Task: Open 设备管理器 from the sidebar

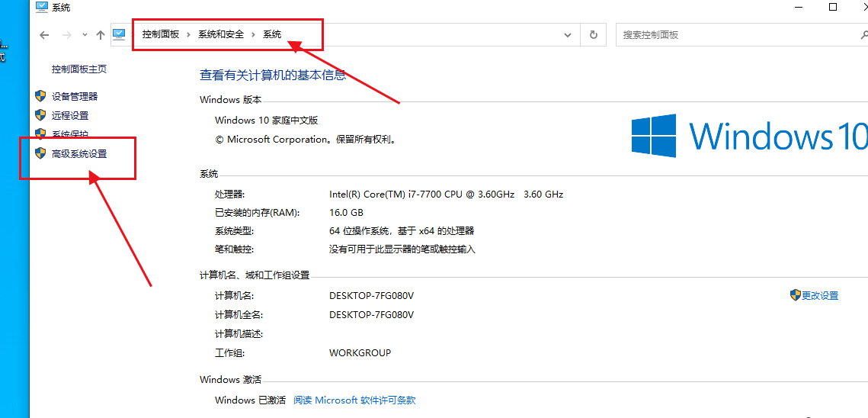Action: tap(75, 96)
